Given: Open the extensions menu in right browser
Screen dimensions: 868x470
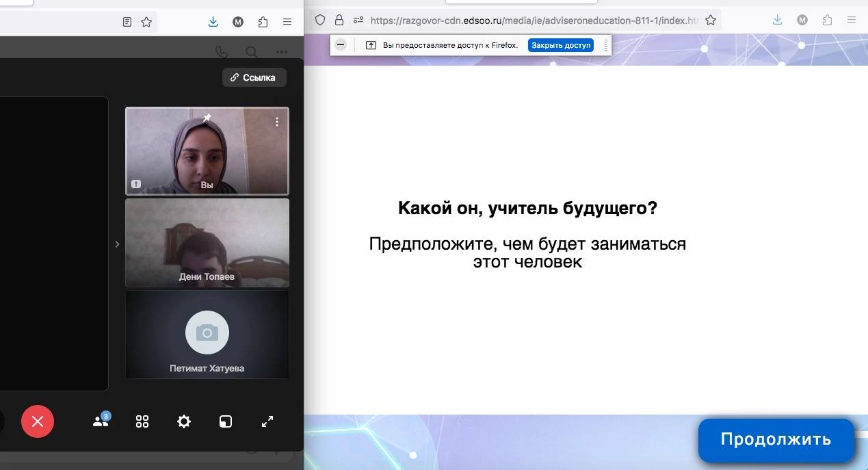Looking at the screenshot, I should (828, 21).
